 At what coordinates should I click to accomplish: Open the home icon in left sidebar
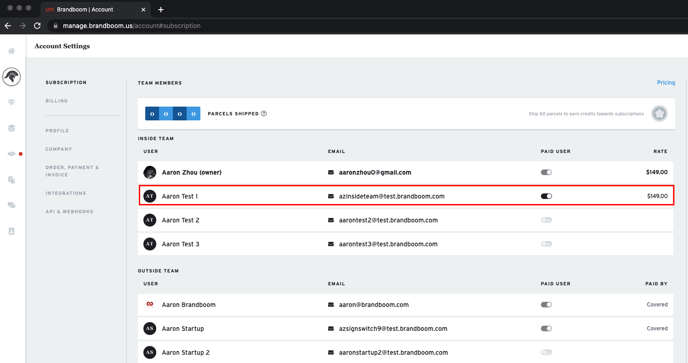pyautogui.click(x=11, y=51)
